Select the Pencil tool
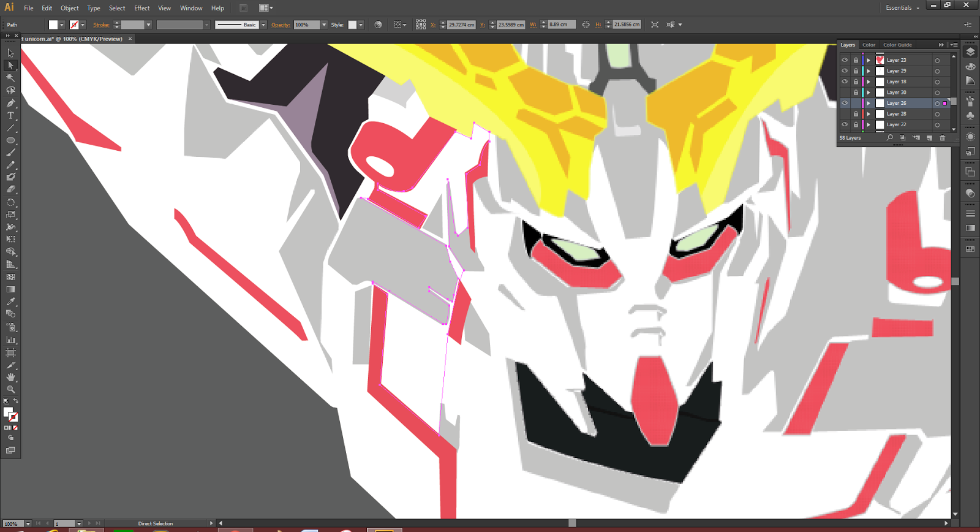Screen dimensions: 980x532 click(x=10, y=165)
